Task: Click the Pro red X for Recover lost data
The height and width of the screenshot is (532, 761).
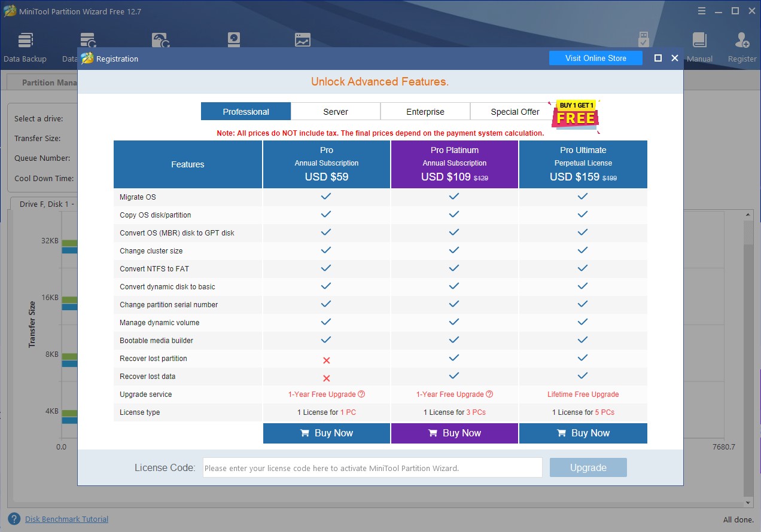Action: click(x=326, y=378)
